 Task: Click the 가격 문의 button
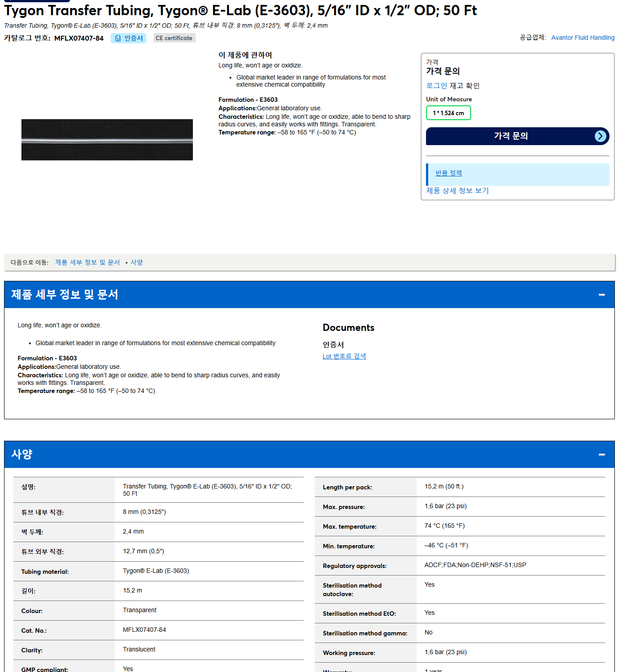(x=518, y=136)
